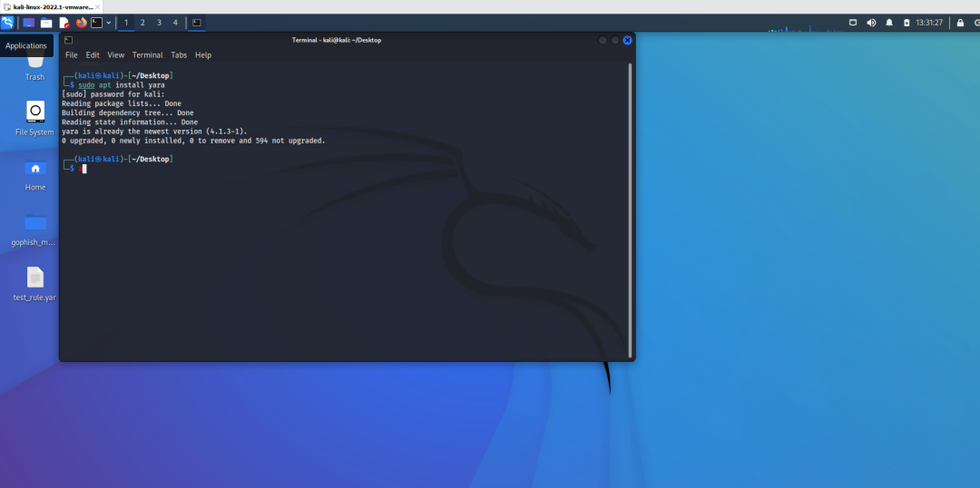The height and width of the screenshot is (488, 980).
Task: Expand the terminal launcher dropdown arrow
Action: click(109, 23)
